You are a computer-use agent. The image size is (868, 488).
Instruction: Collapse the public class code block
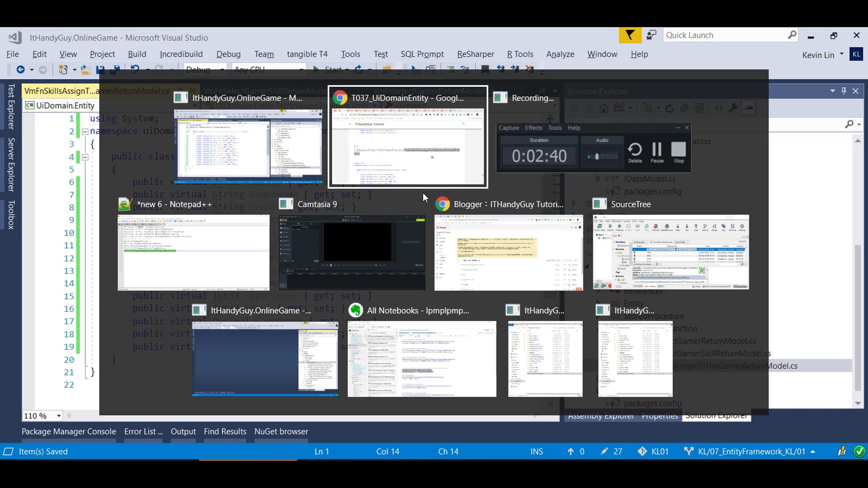coord(85,157)
